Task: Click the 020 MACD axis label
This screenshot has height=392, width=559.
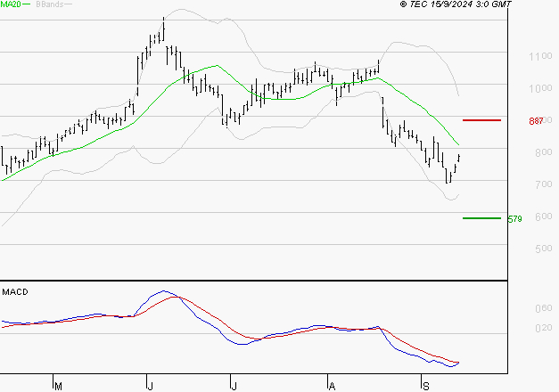Action: point(544,328)
